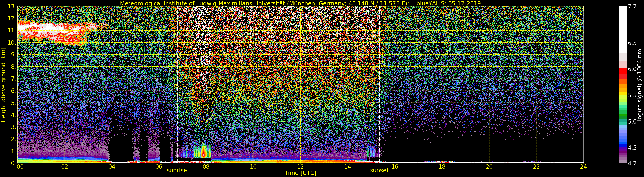Click colorbar value label '7.2'
The image size is (644, 177).
pos(632,6)
